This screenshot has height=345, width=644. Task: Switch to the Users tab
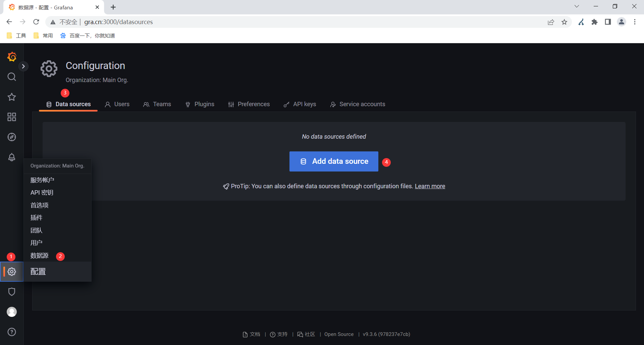point(117,104)
